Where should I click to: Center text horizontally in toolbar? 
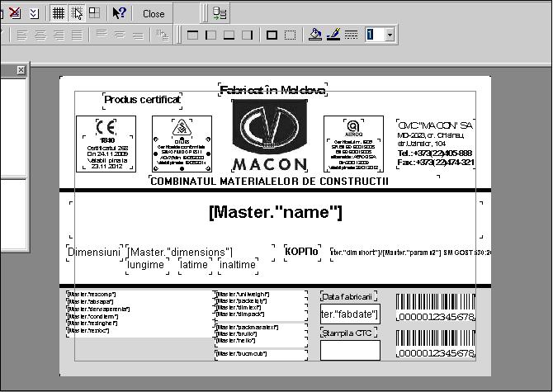click(40, 35)
